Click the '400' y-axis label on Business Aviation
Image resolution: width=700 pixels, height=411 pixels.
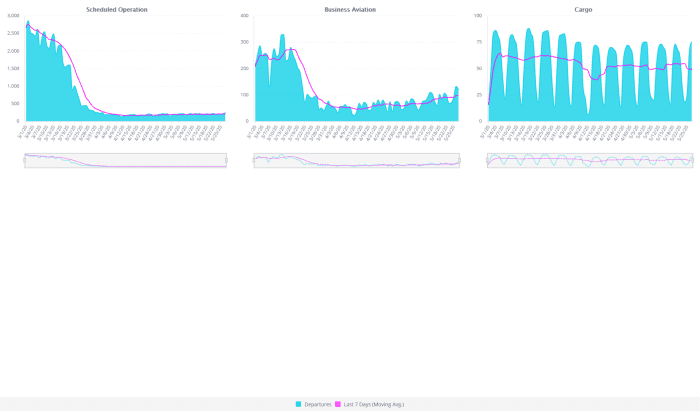(244, 16)
